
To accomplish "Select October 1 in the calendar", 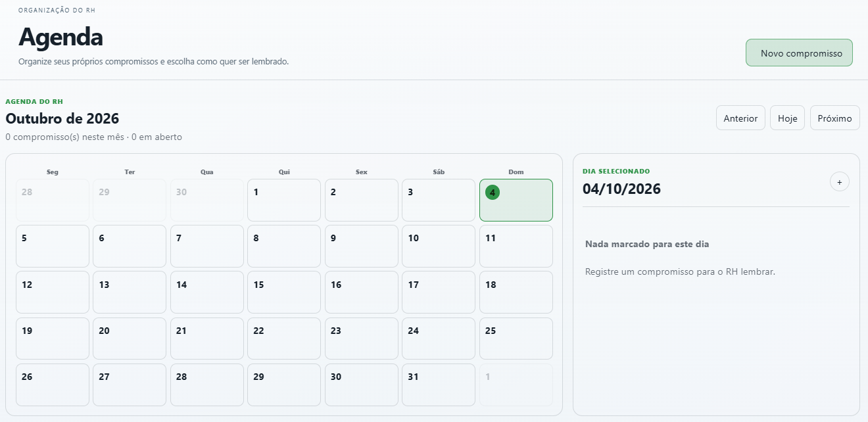I will pyautogui.click(x=284, y=200).
